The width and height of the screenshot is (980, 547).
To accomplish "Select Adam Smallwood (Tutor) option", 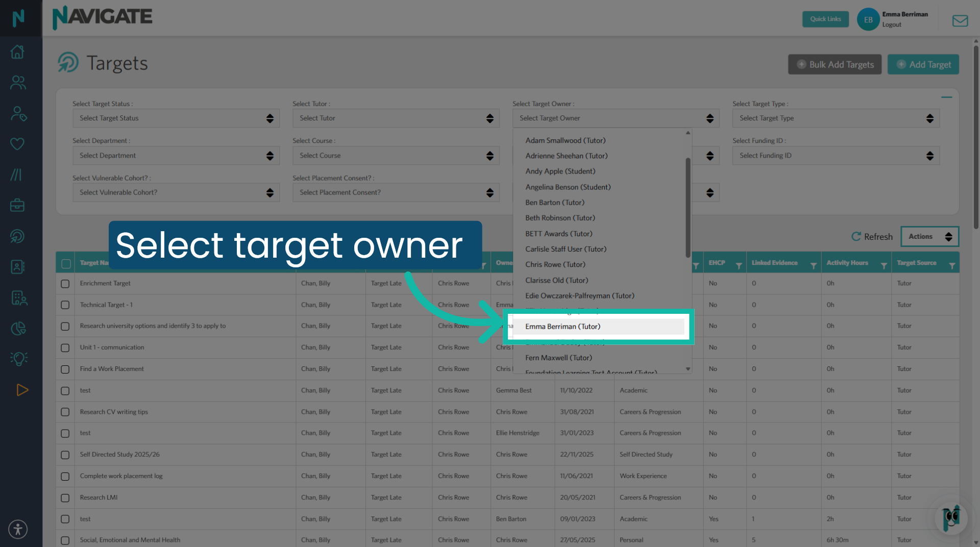I will pyautogui.click(x=599, y=140).
